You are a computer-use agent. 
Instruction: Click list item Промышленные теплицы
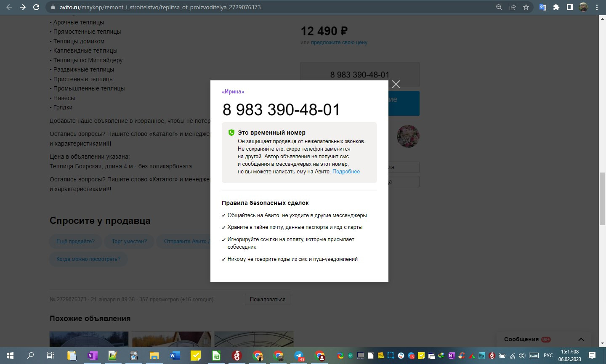click(89, 88)
